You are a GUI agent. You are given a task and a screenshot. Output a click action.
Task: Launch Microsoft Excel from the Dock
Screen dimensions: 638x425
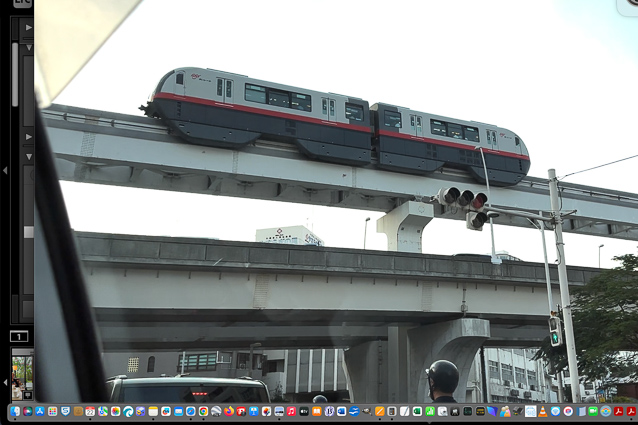point(417,412)
